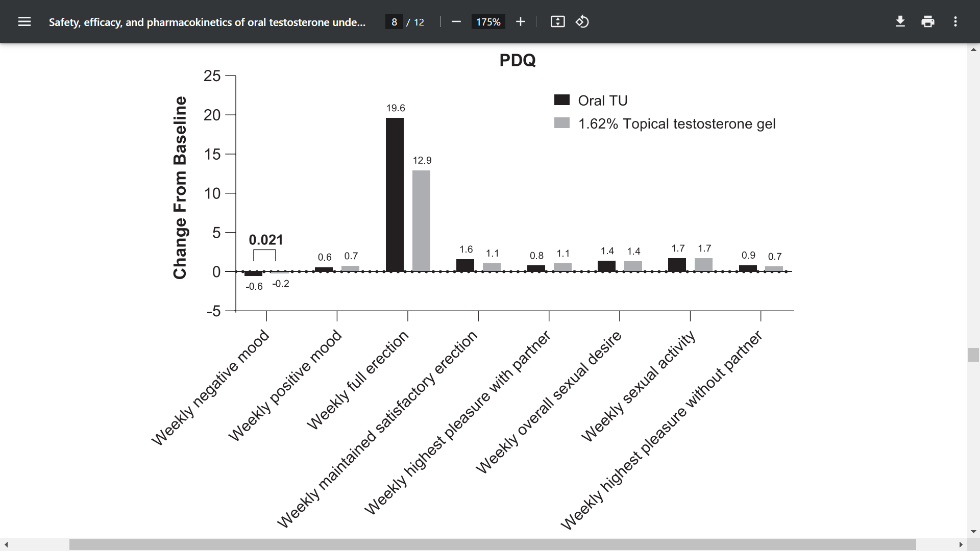
Task: Click the vertical scrollbar down arrow
Action: (973, 532)
